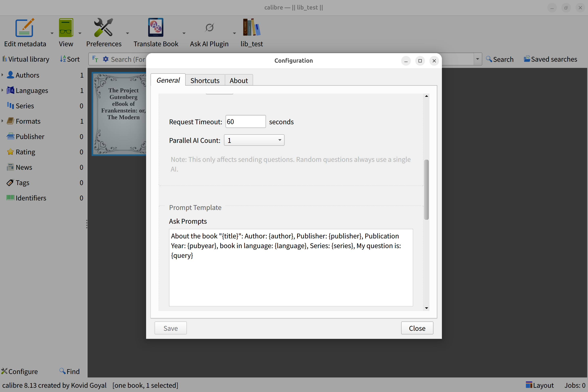Open the Translate Book plugin icon
Screen dimensions: 588x392
pyautogui.click(x=156, y=27)
